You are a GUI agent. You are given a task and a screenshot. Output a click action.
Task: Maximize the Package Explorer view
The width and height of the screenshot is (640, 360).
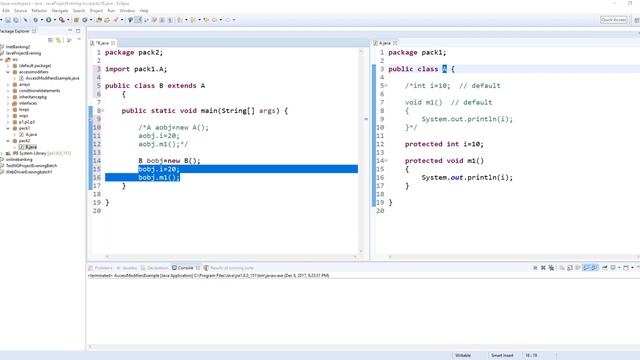(x=78, y=31)
